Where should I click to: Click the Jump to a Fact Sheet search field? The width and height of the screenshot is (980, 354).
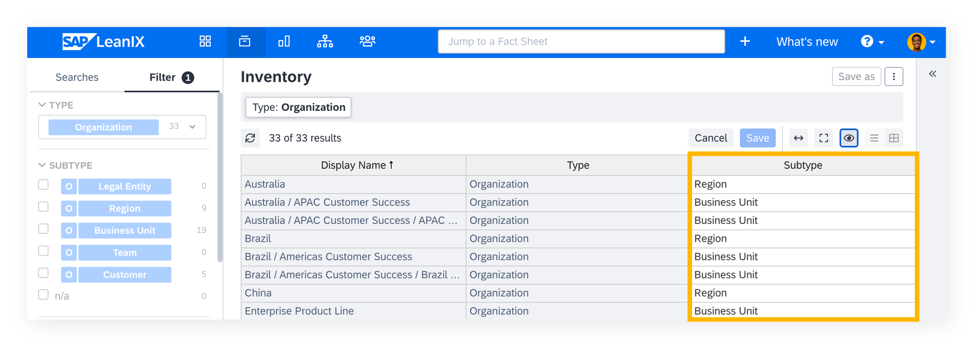tap(581, 42)
